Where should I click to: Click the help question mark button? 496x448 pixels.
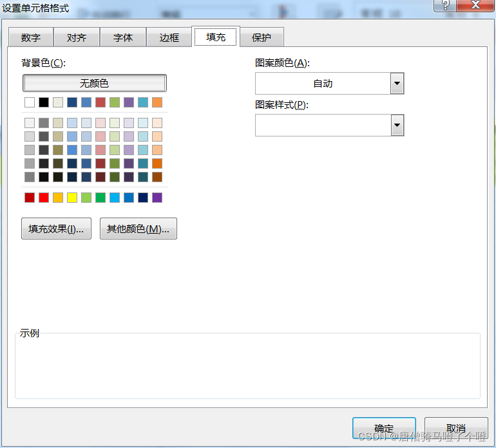tap(445, 5)
